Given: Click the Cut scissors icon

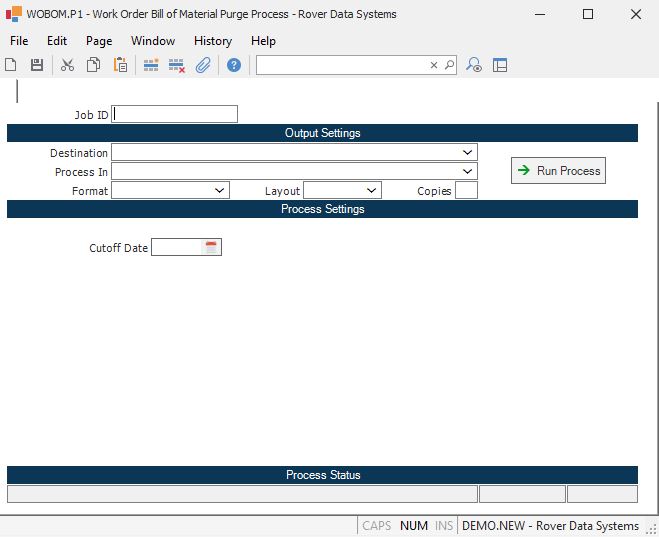Looking at the screenshot, I should tap(67, 65).
